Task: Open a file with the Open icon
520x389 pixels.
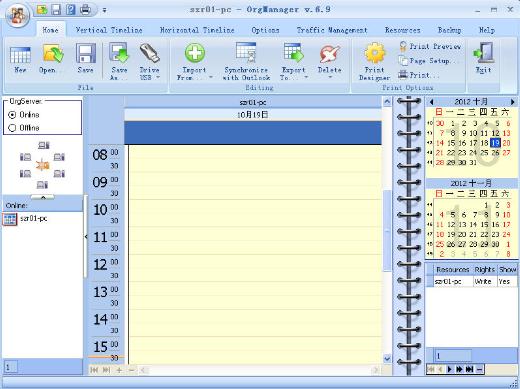Action: (x=52, y=54)
